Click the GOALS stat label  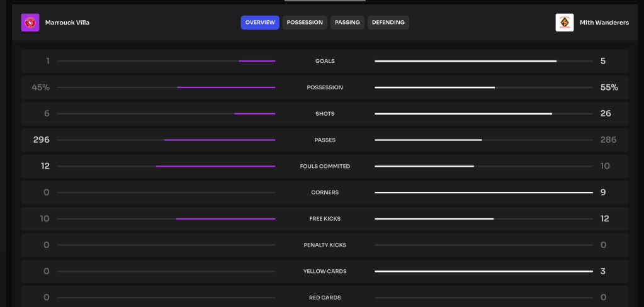[325, 61]
